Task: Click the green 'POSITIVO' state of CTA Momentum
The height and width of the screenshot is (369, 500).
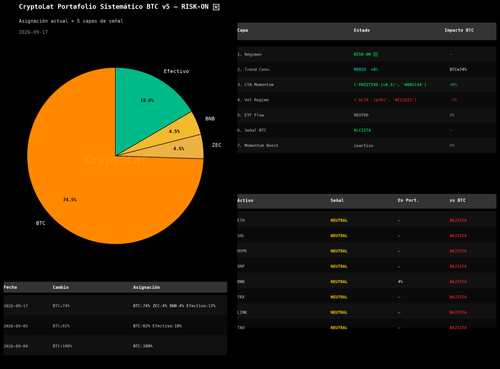Action: coord(390,85)
